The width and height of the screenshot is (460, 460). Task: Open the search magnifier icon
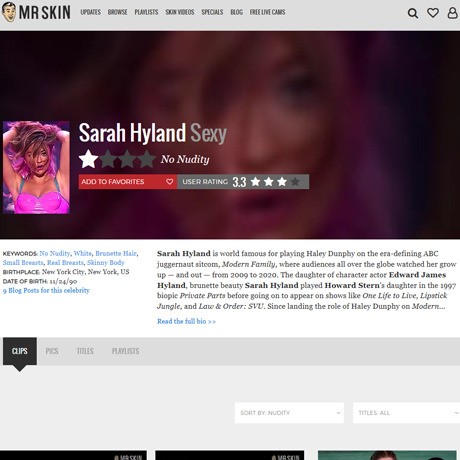click(x=413, y=13)
